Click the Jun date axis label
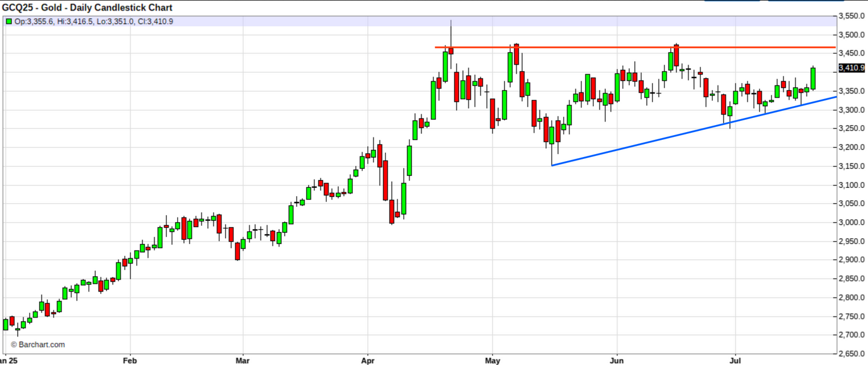 point(617,360)
